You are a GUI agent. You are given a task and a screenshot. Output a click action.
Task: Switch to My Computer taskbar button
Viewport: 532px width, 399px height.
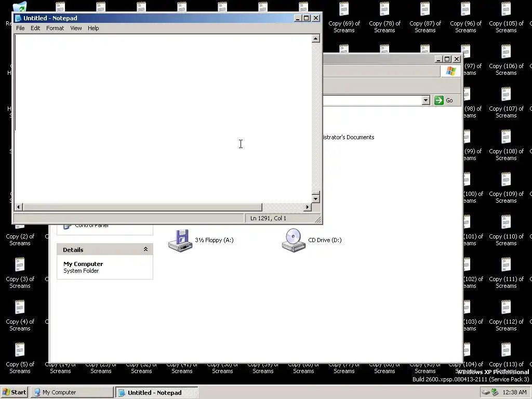(72, 392)
